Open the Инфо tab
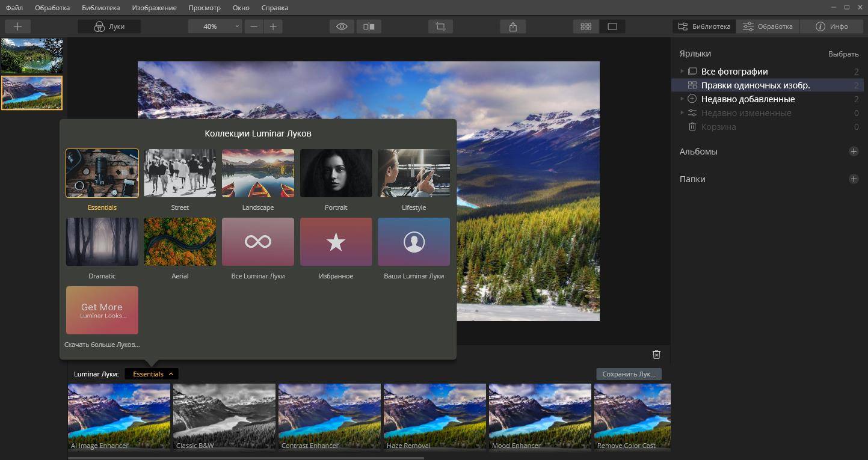 tap(832, 26)
